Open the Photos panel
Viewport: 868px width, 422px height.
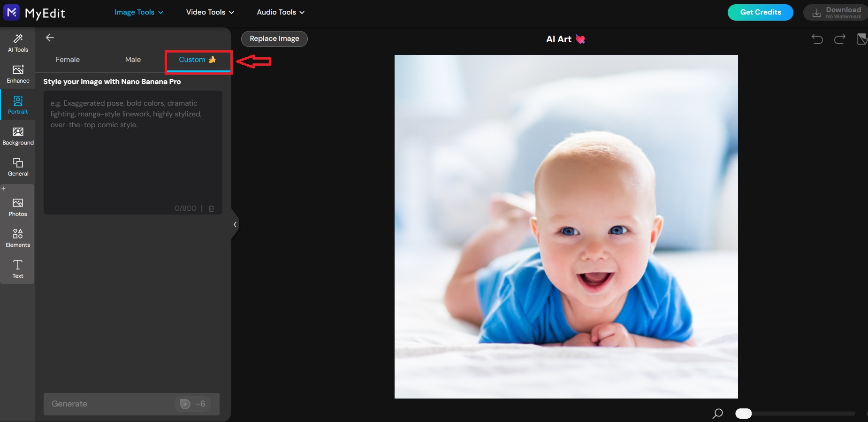(x=18, y=207)
